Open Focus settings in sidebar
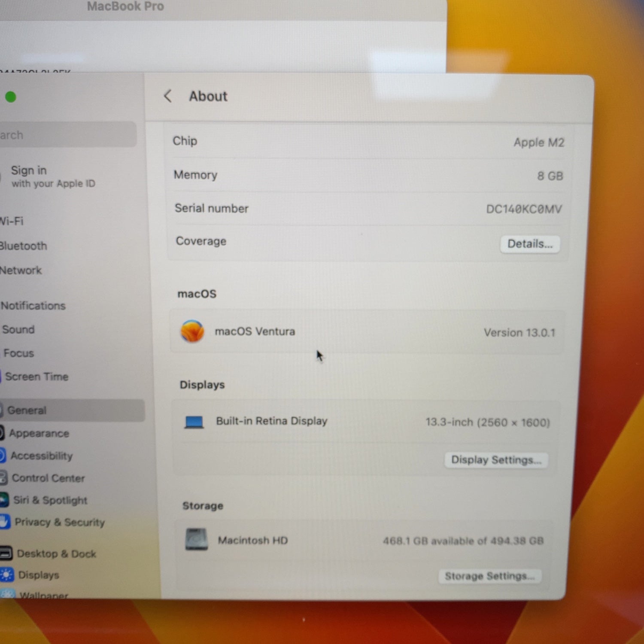 click(x=18, y=353)
